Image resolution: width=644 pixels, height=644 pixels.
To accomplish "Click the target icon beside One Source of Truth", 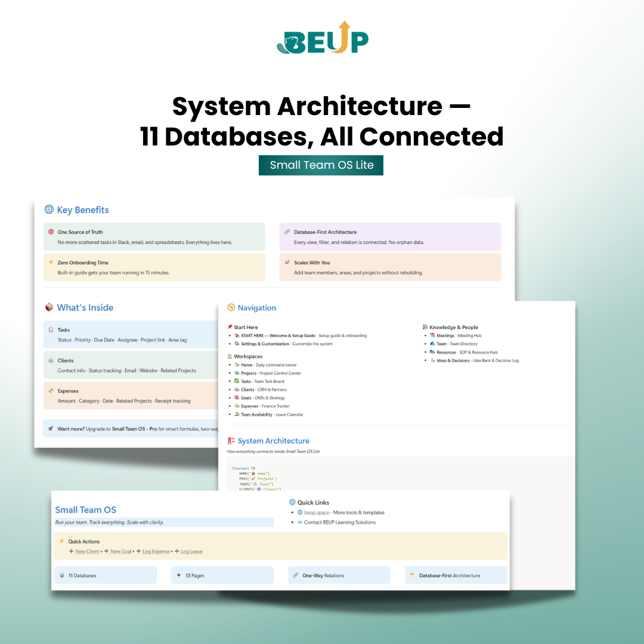I will coord(51,232).
